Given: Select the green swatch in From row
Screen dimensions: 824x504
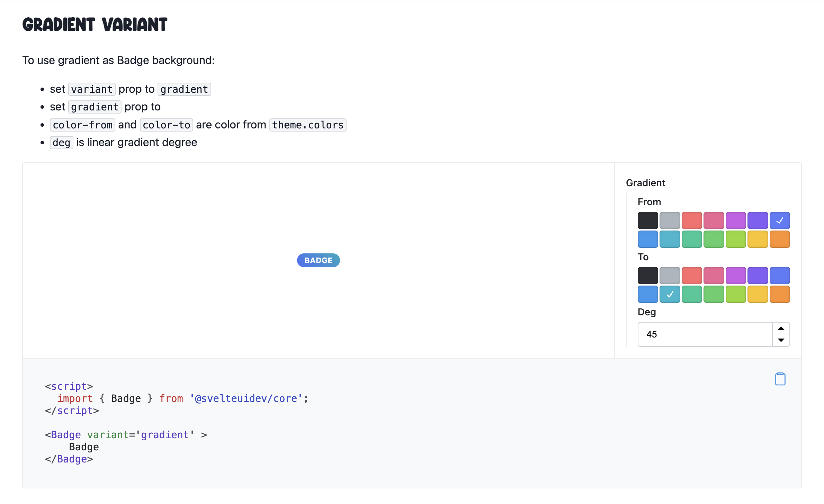Looking at the screenshot, I should pyautogui.click(x=692, y=239).
